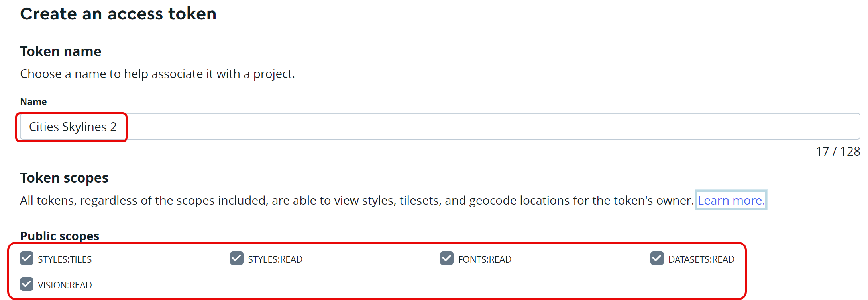Click inside the token Name field
Viewport: 868px width, 300px height.
coord(359,127)
